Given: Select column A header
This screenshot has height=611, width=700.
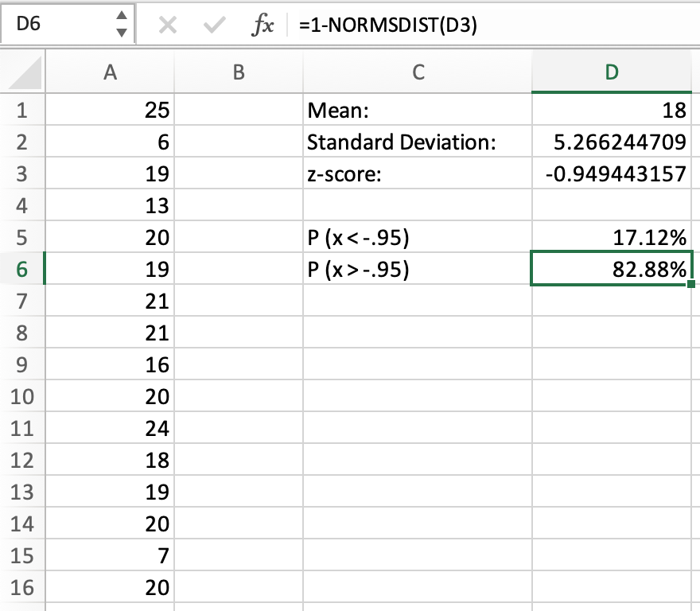Looking at the screenshot, I should tap(111, 72).
